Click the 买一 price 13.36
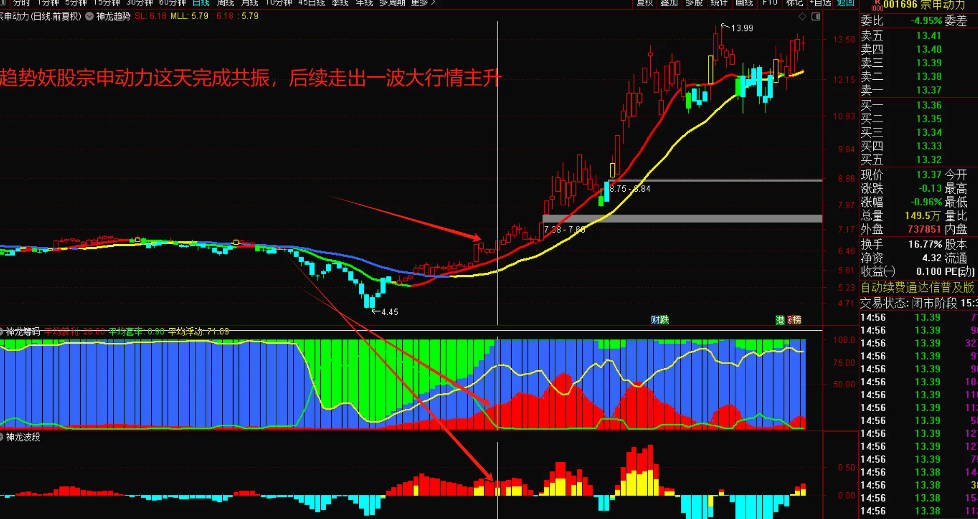 (928, 105)
